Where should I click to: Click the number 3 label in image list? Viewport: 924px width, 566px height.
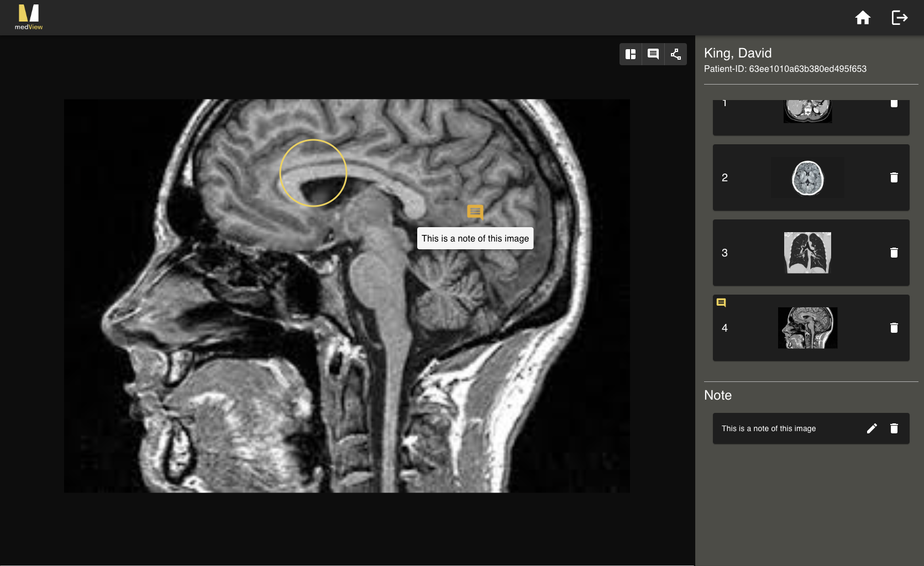(x=725, y=253)
